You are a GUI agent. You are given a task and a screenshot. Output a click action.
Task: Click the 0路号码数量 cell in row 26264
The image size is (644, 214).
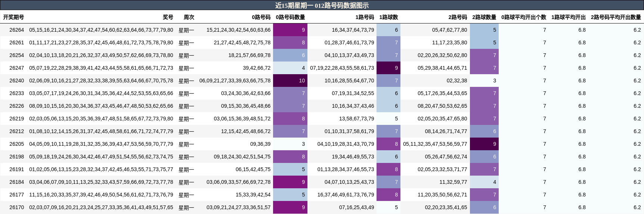[290, 30]
